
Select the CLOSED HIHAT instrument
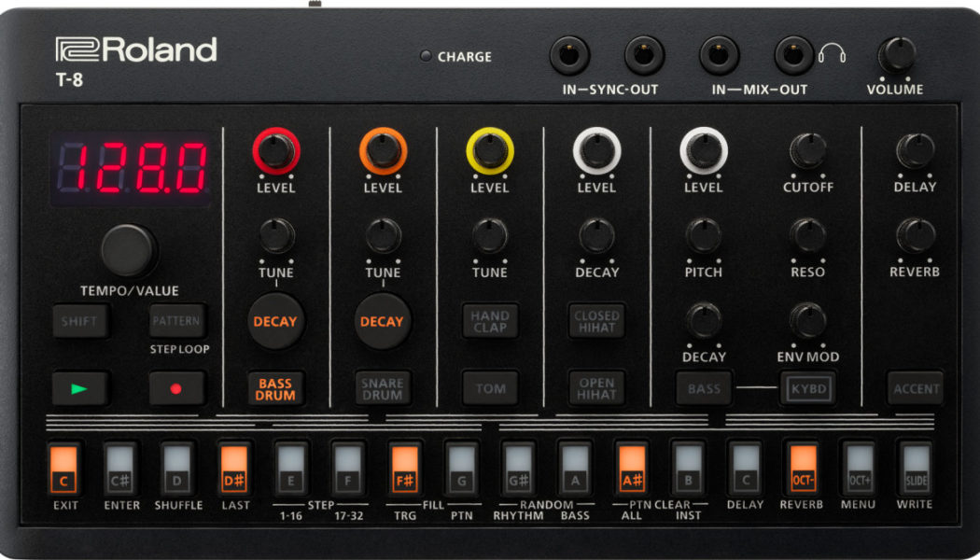click(596, 321)
